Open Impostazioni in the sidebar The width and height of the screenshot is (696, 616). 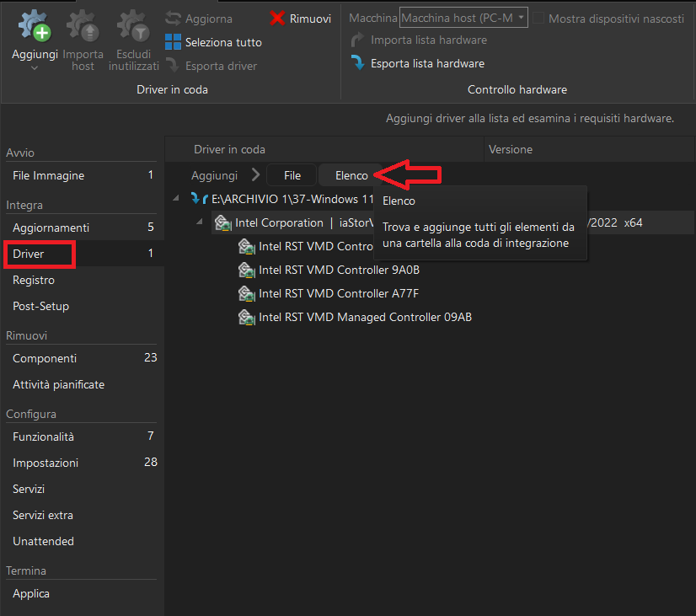82,463
